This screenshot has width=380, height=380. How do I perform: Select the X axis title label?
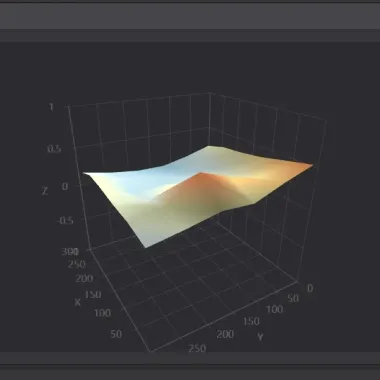(78, 302)
